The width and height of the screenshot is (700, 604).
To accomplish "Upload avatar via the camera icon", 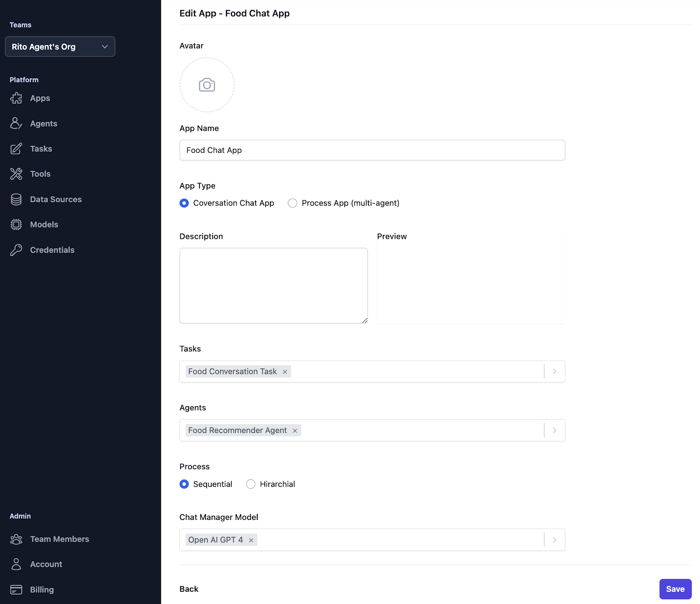I will point(207,85).
